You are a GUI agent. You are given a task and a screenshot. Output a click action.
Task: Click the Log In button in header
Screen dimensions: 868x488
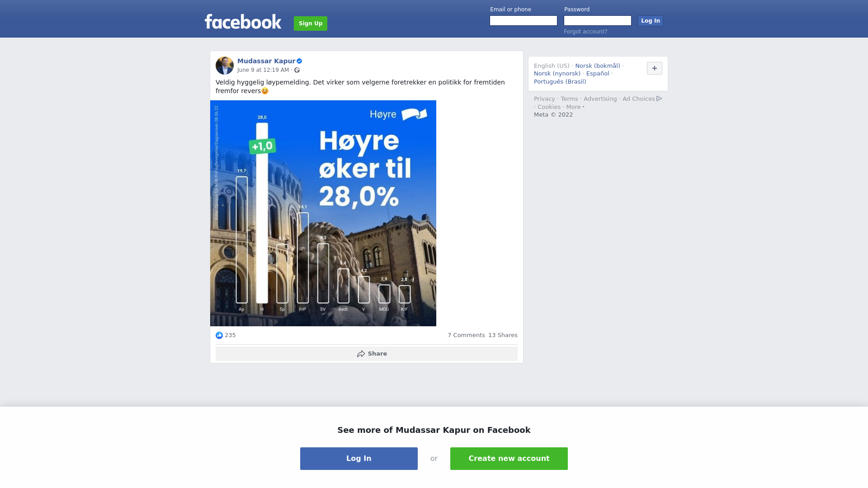pyautogui.click(x=651, y=21)
